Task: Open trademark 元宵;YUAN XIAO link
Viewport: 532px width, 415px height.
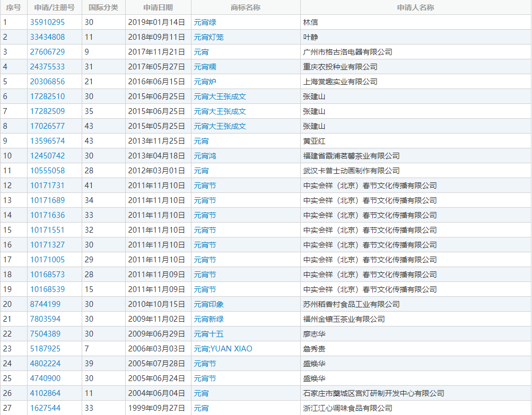Action: [223, 349]
